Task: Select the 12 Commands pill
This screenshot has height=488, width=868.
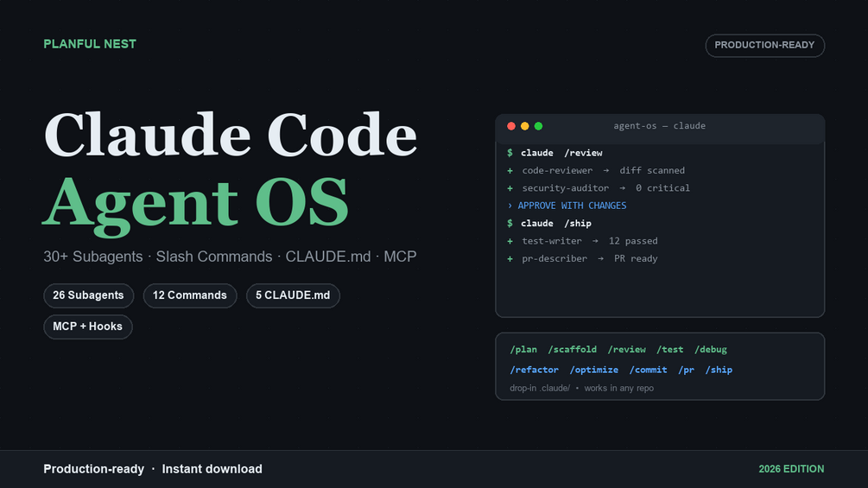Action: (x=190, y=295)
